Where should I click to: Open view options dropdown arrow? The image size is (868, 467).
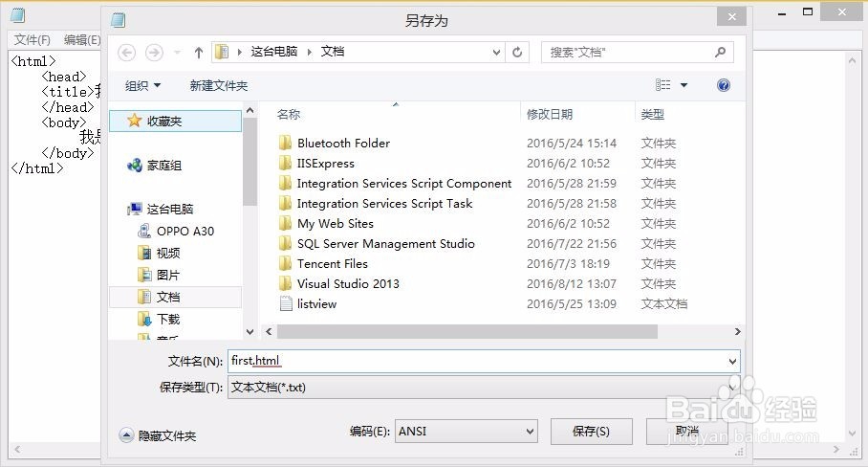684,85
